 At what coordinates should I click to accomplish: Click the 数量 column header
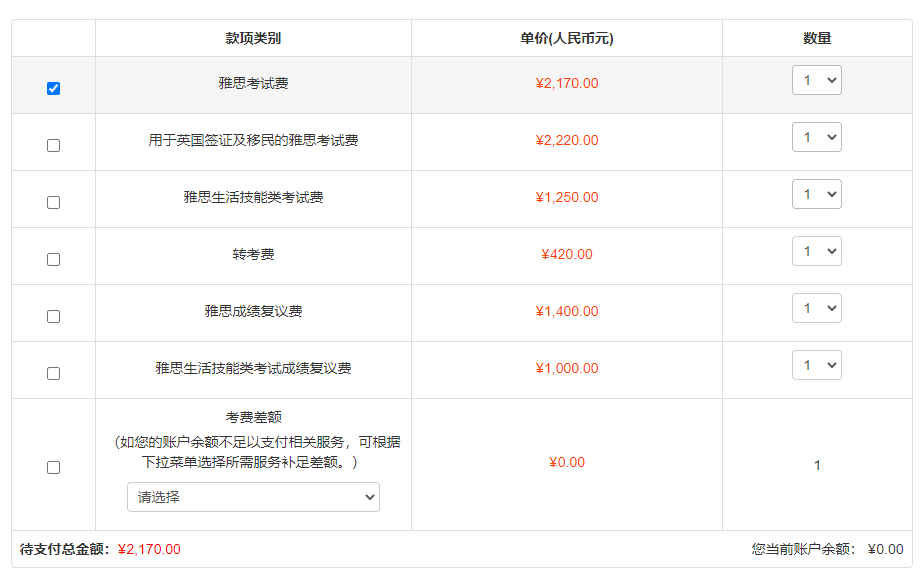click(817, 39)
